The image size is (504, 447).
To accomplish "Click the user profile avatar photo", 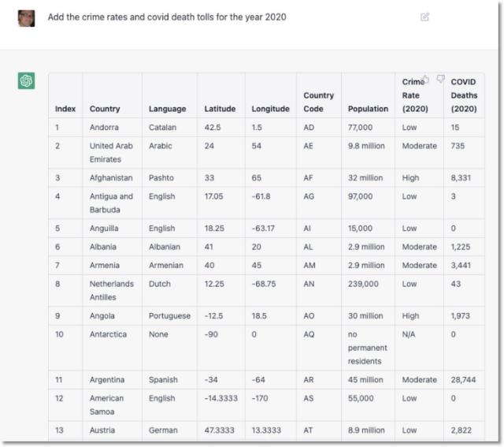I will click(27, 17).
